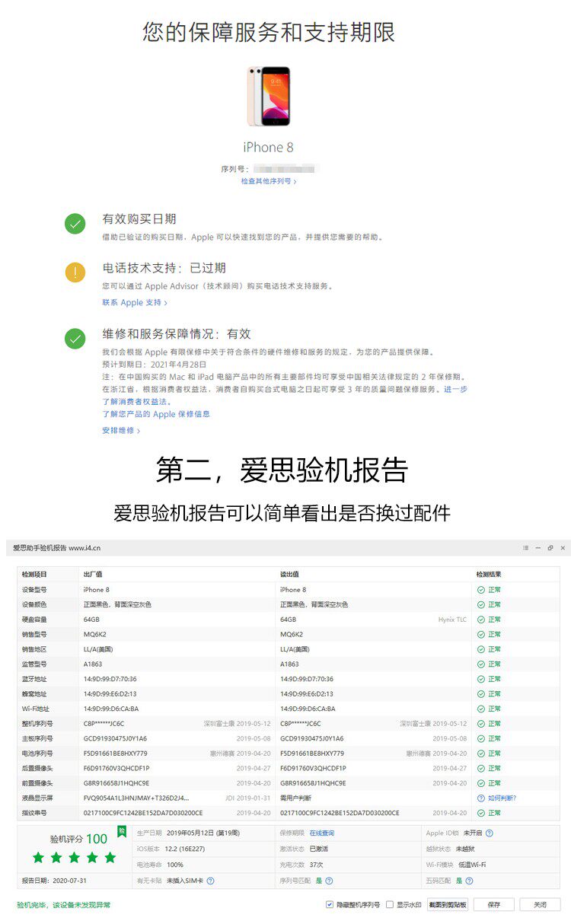
Task: Open the 联系 Apple 支持 link
Action: [x=135, y=303]
